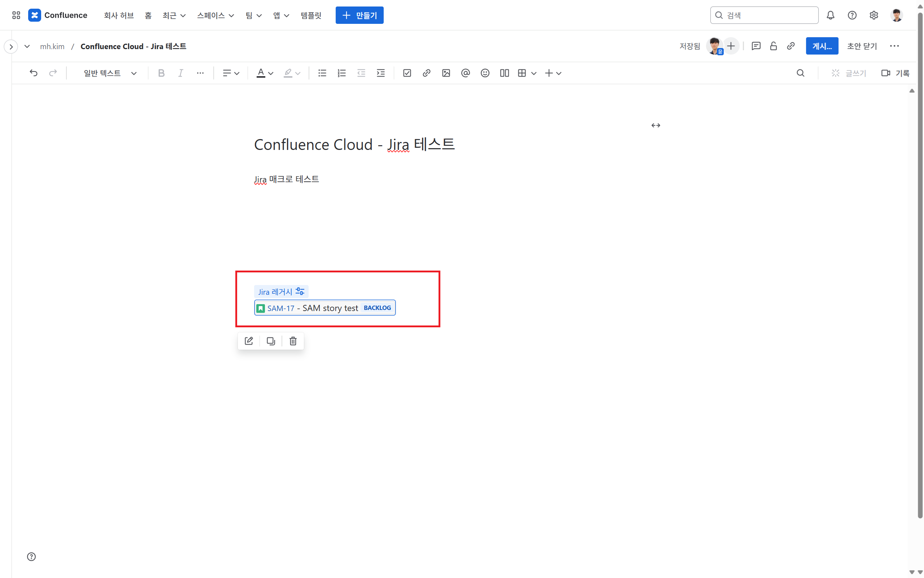
Task: Start a recording with 기록
Action: pos(895,73)
